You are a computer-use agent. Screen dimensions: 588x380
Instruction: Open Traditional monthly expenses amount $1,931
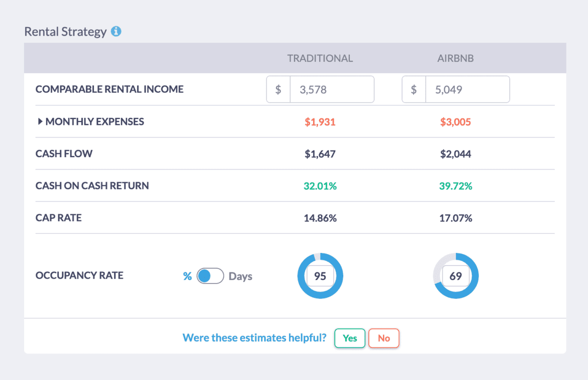click(x=320, y=121)
